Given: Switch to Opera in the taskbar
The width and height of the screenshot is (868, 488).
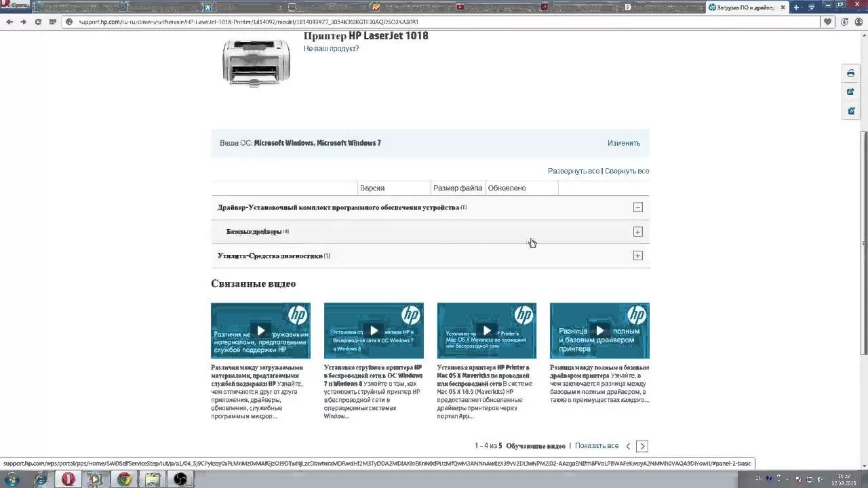Looking at the screenshot, I should (68, 479).
